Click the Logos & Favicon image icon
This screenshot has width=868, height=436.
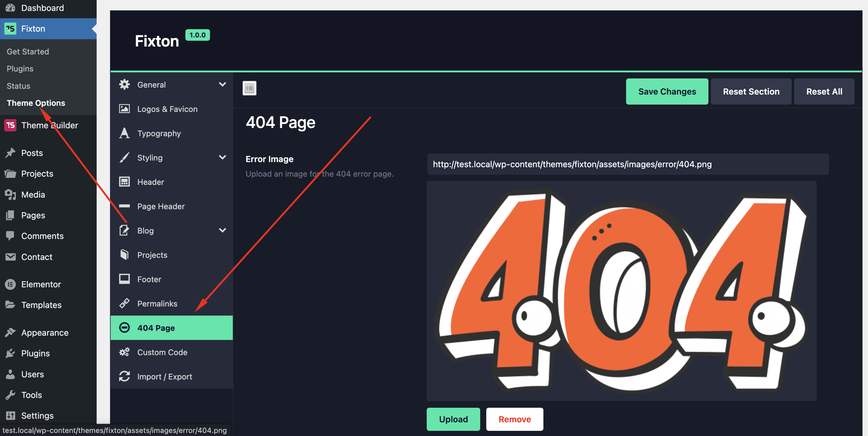click(x=124, y=109)
